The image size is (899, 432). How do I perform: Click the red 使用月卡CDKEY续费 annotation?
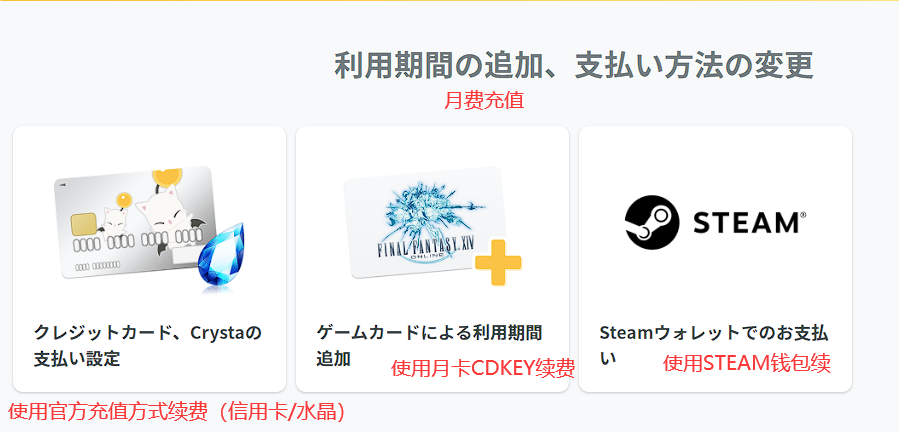[x=483, y=368]
